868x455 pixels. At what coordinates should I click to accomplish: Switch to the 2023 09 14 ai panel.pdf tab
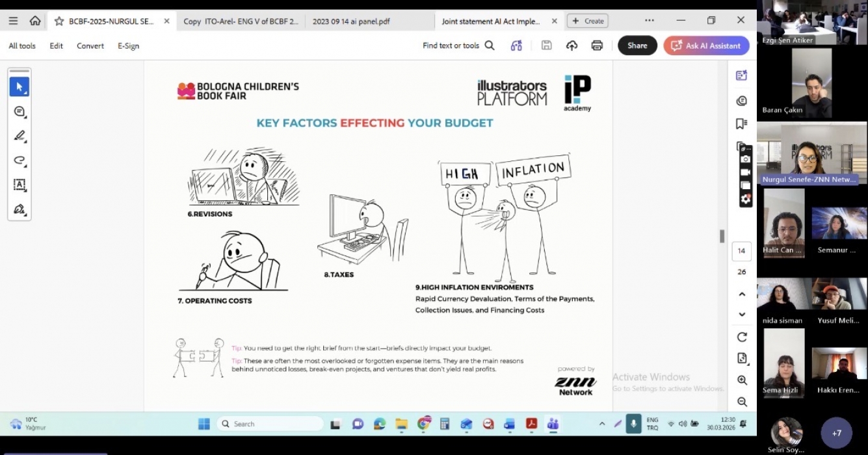point(351,21)
